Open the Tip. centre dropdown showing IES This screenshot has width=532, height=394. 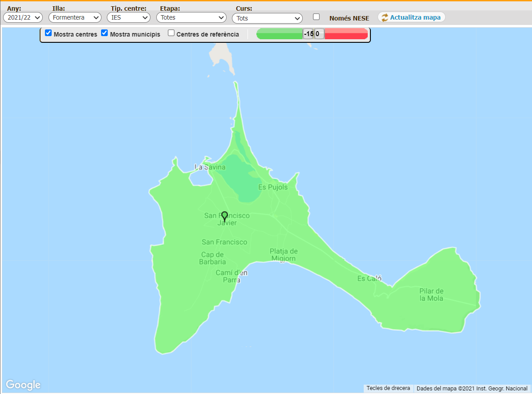click(x=129, y=17)
